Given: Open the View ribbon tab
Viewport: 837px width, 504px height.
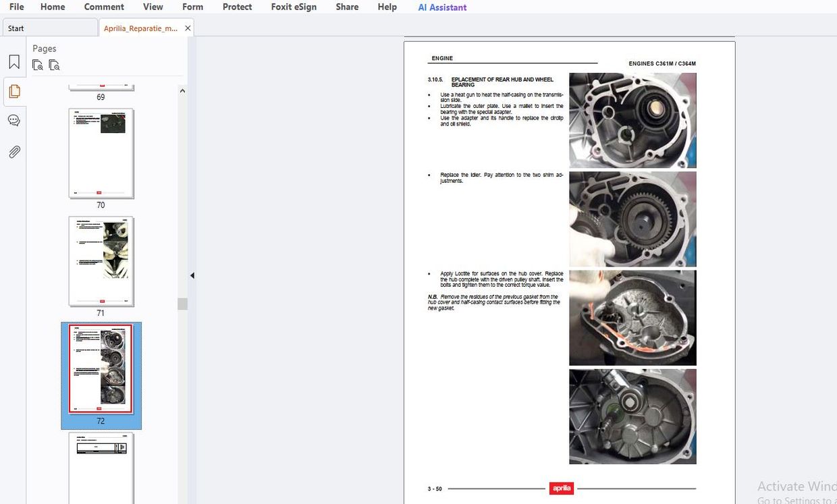Looking at the screenshot, I should [x=153, y=7].
